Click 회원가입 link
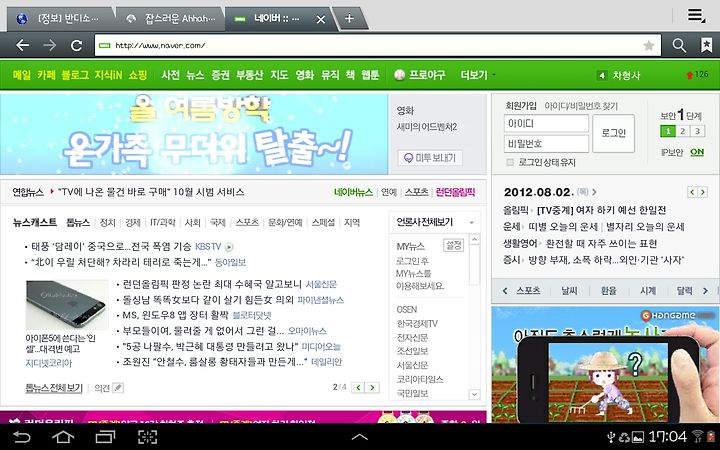This screenshot has width=720, height=450. point(521,106)
